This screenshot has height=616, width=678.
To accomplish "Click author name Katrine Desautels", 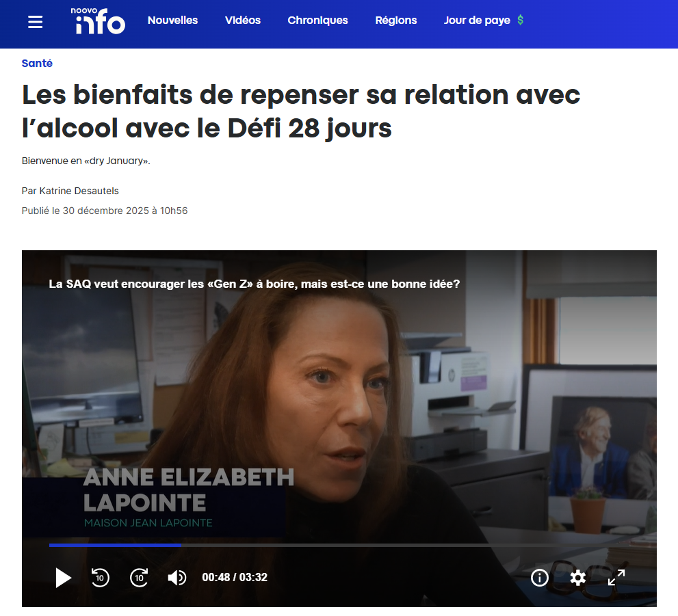I will [79, 191].
